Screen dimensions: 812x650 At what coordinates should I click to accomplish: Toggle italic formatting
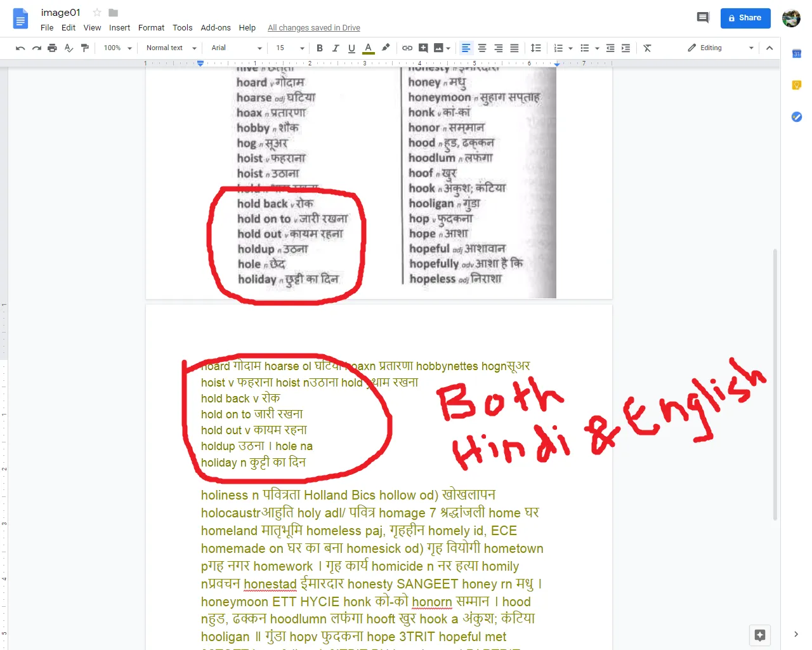pos(336,48)
